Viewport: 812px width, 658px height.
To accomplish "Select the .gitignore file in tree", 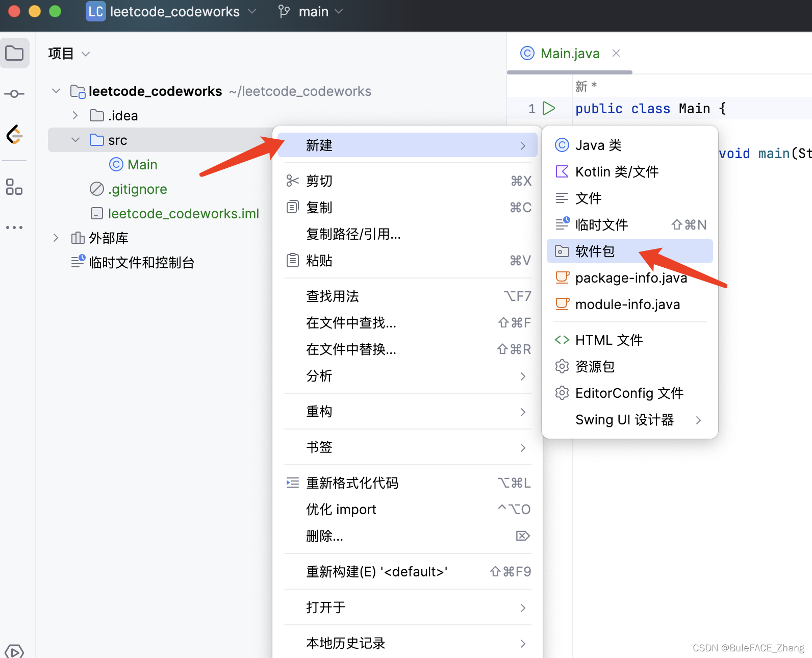I will coord(137,189).
